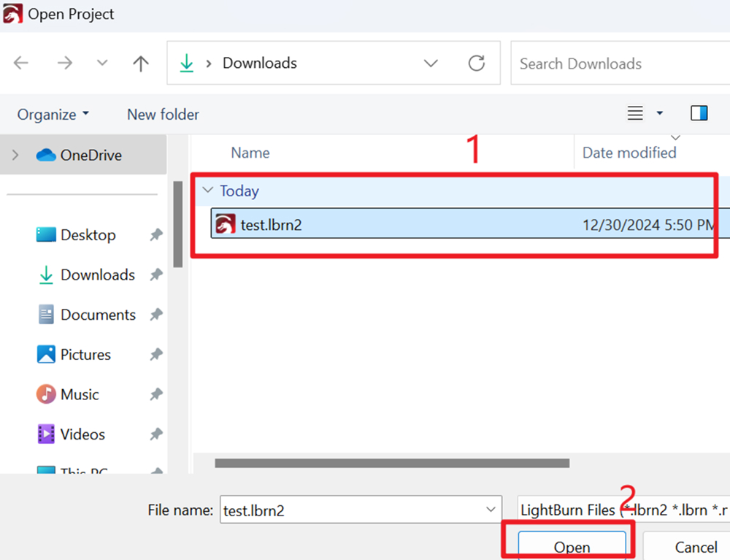Toggle sort order on Date modified column
Viewport: 730px width, 560px height.
(x=629, y=153)
